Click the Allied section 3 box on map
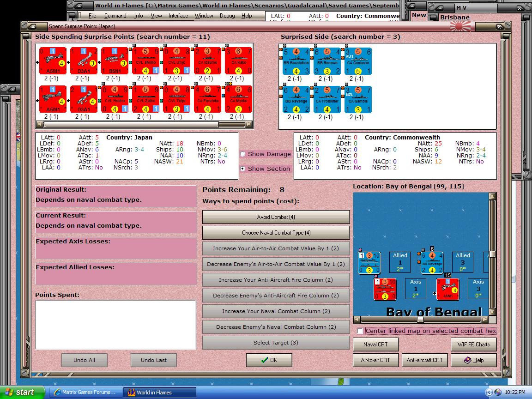Image resolution: width=532 pixels, height=399 pixels. coord(463,262)
